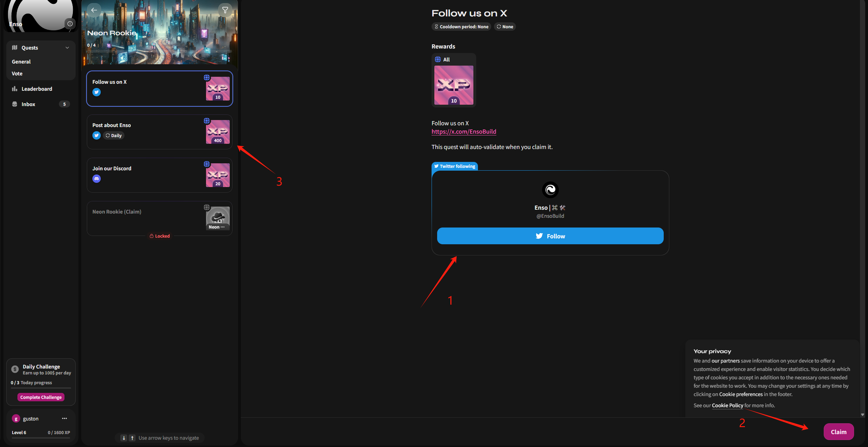This screenshot has height=447, width=868.
Task: Click the page scrollbar down arrow
Action: point(863,415)
